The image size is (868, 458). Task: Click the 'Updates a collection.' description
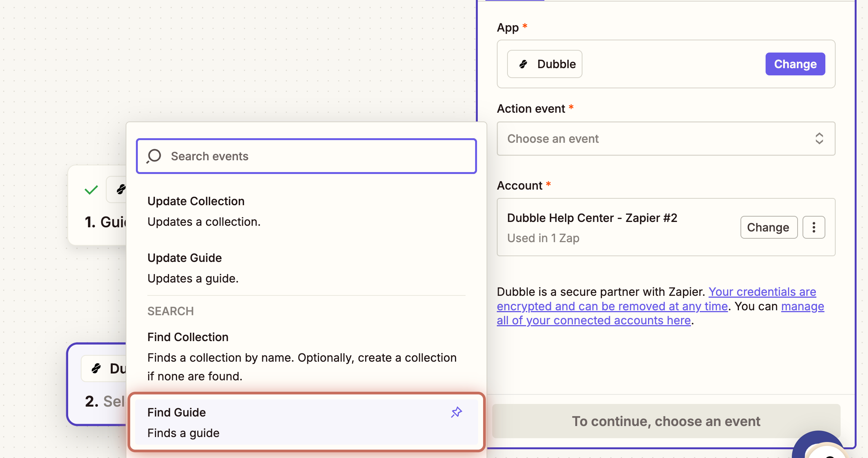coord(204,222)
